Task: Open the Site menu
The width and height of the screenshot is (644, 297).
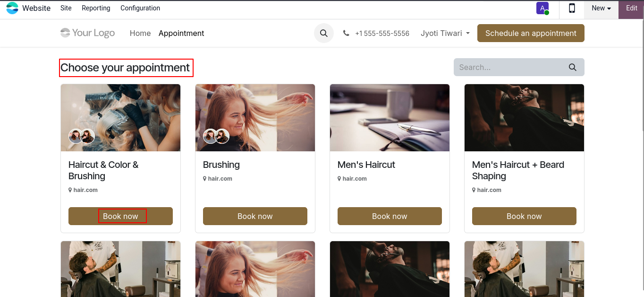Action: (66, 8)
